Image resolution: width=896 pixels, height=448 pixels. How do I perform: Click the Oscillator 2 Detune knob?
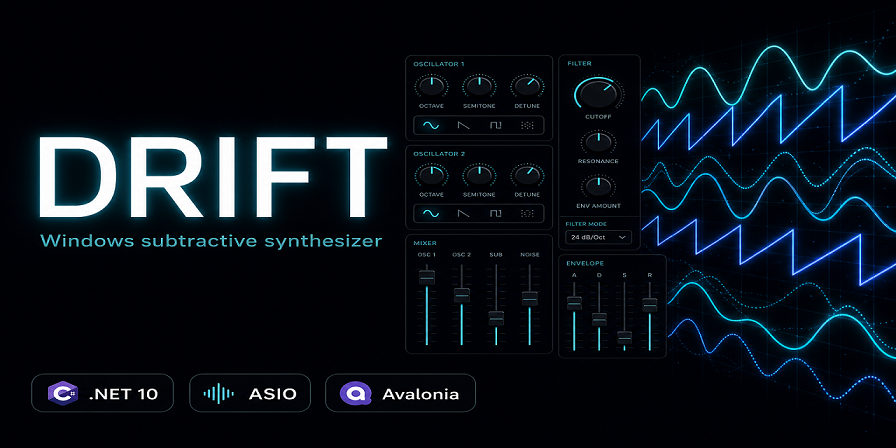(x=527, y=175)
